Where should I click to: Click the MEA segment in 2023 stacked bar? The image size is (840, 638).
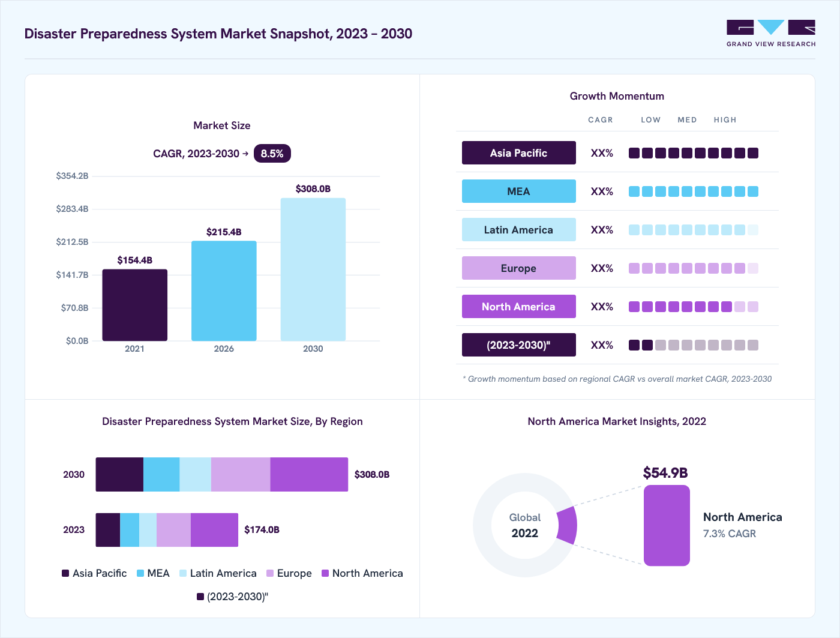[x=130, y=530]
